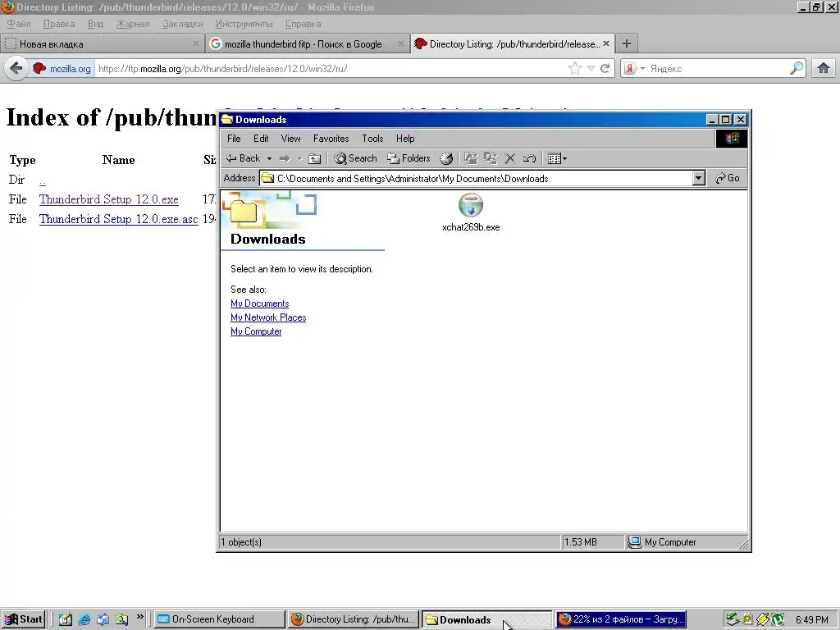Switch to Google search tab in Firefox
This screenshot has width=840, height=630.
coord(307,44)
